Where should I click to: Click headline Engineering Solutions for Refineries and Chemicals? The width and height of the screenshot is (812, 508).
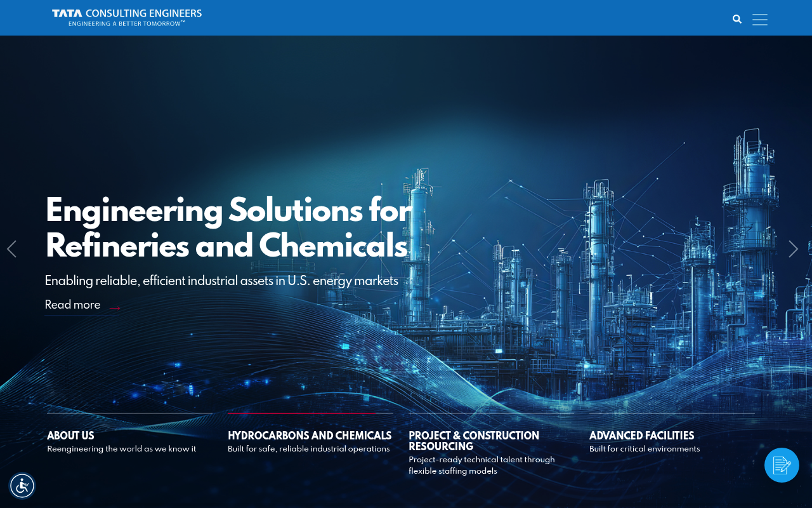(229, 228)
